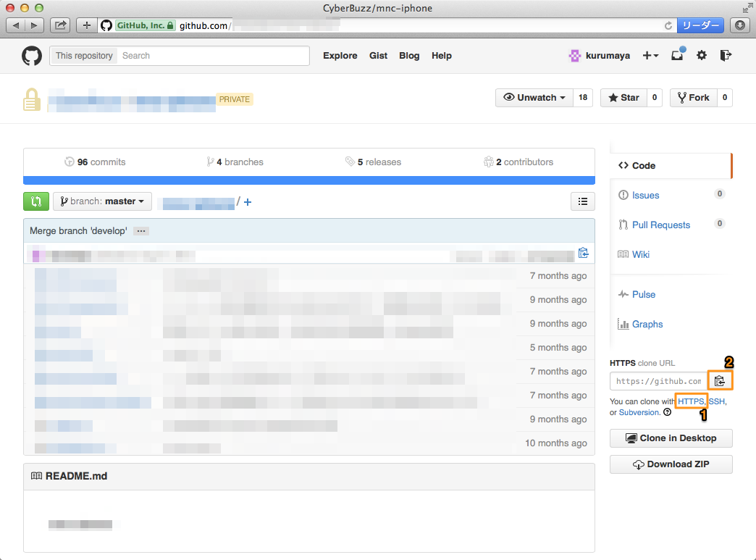View forks count next to Fork

coord(725,97)
